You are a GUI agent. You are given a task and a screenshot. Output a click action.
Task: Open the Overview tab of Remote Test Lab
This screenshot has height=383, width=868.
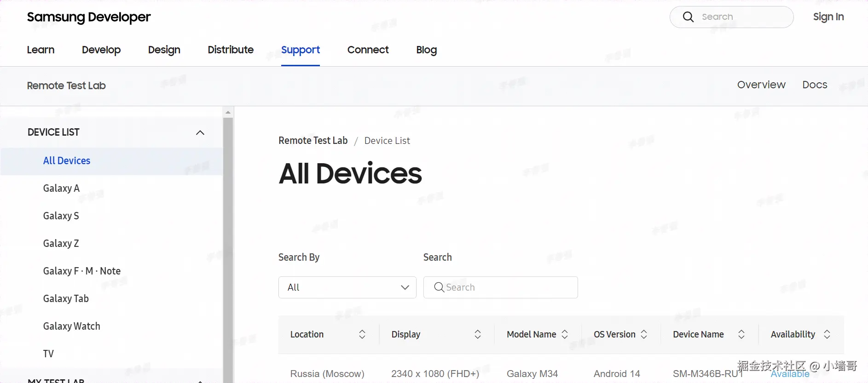(x=761, y=85)
